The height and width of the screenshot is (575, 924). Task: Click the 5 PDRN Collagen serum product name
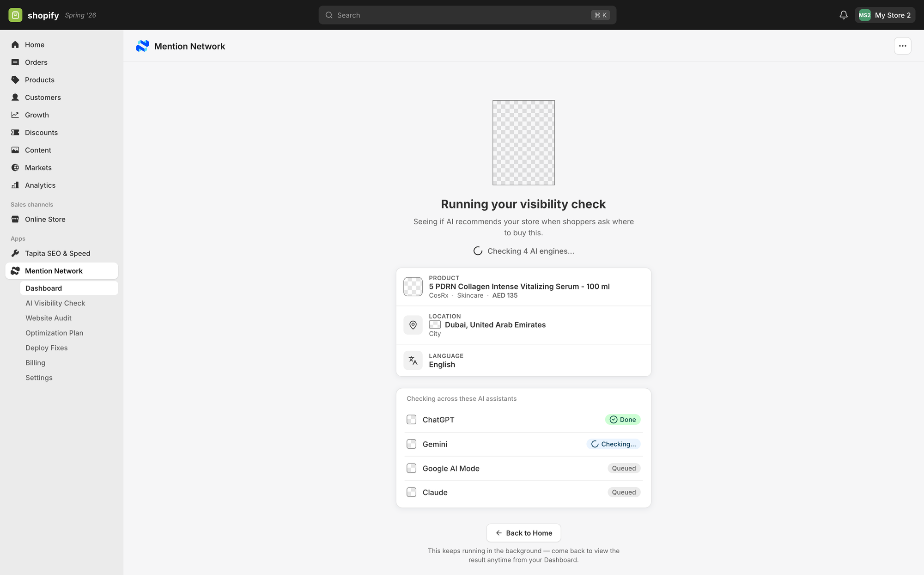519,287
